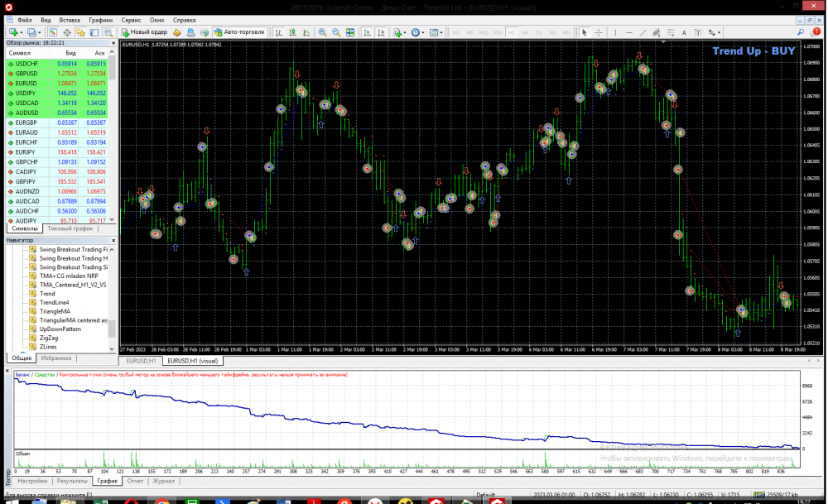Screen dimensions: 828x504
Task: Click the periodicity clock icon
Action: pos(416,32)
